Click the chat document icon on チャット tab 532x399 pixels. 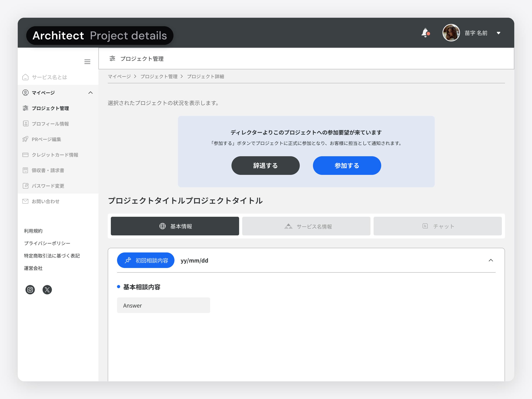tap(425, 226)
